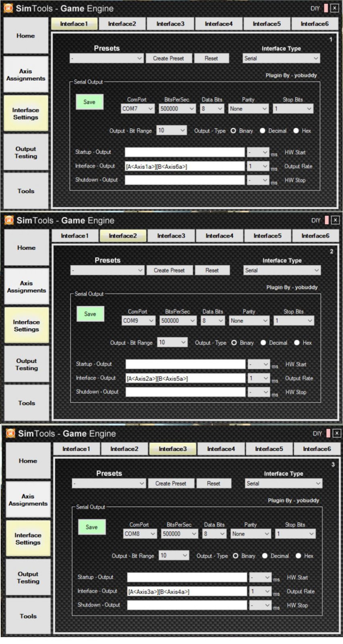Screen dimensions: 343x644
Task: Go to Home in the COM7 window sidebar
Action: (26, 36)
